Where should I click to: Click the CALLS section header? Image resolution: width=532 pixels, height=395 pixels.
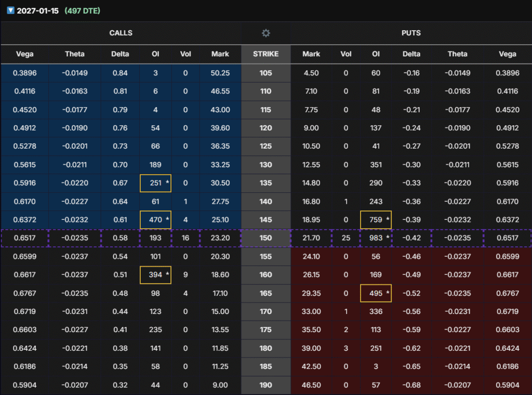(x=121, y=33)
